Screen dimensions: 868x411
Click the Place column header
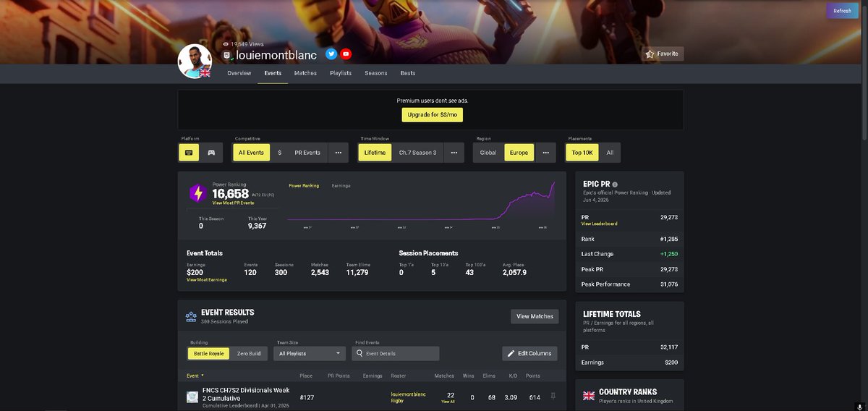(x=306, y=376)
